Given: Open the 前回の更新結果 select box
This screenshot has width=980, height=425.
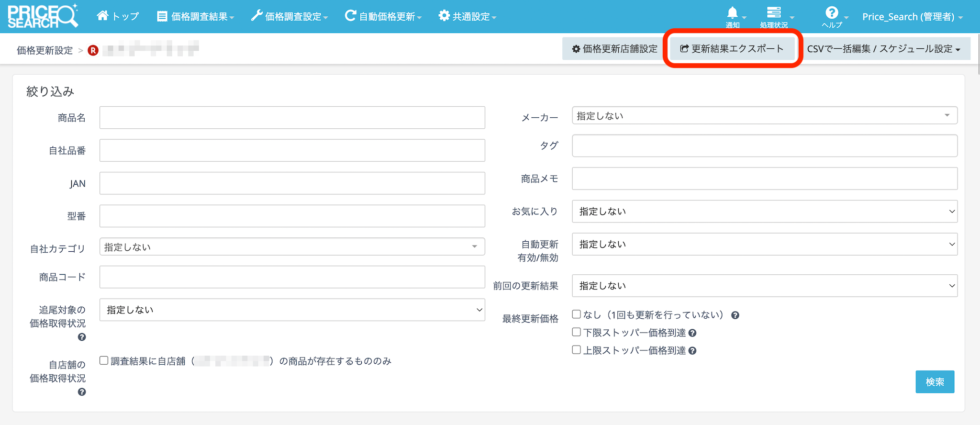Looking at the screenshot, I should [764, 286].
